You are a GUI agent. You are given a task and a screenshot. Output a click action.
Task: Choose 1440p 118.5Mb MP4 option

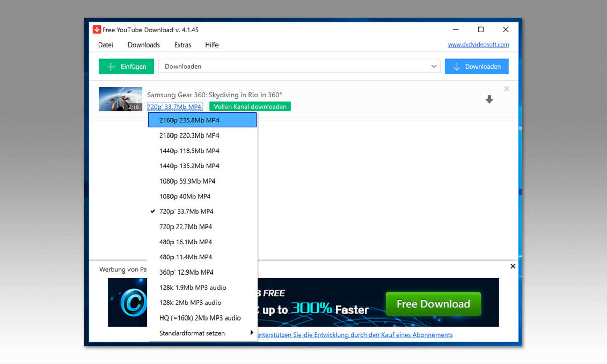[x=203, y=151]
